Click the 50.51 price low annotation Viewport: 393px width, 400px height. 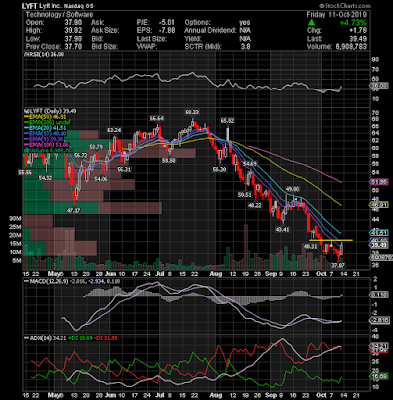click(244, 195)
